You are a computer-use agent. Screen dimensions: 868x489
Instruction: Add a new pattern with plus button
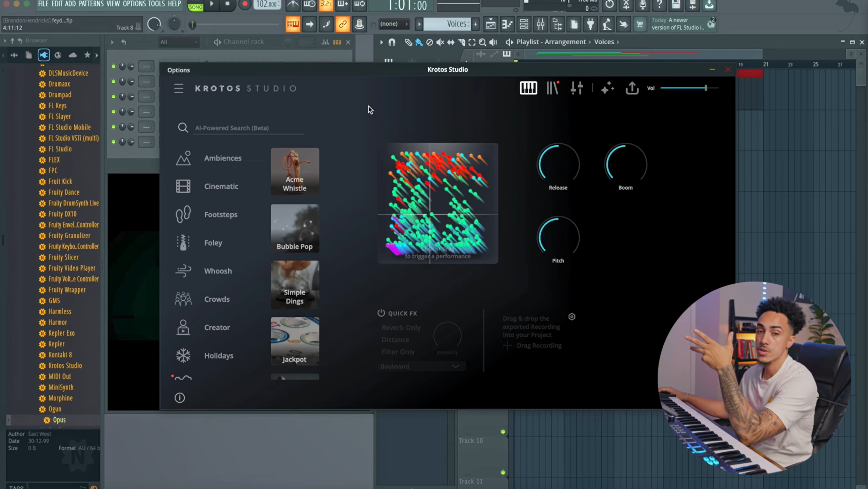475,24
